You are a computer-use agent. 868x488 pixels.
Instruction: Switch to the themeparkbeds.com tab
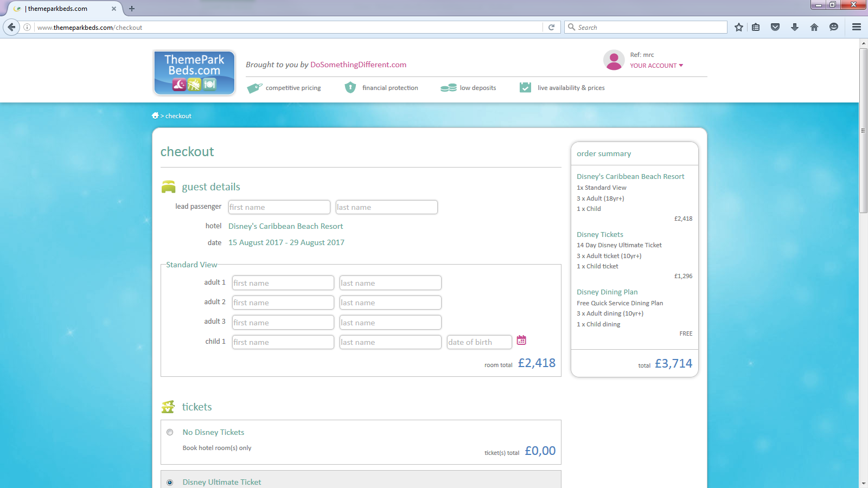point(64,9)
